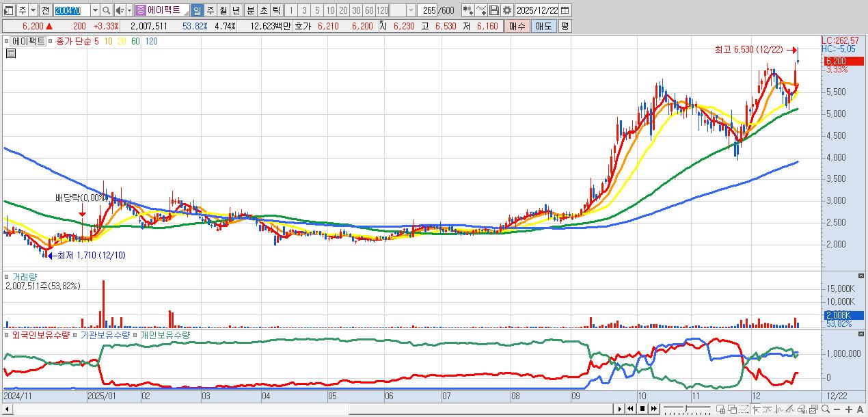Click the 주 button at toolbar start
Viewport: 868px width, 417px height.
22,10
